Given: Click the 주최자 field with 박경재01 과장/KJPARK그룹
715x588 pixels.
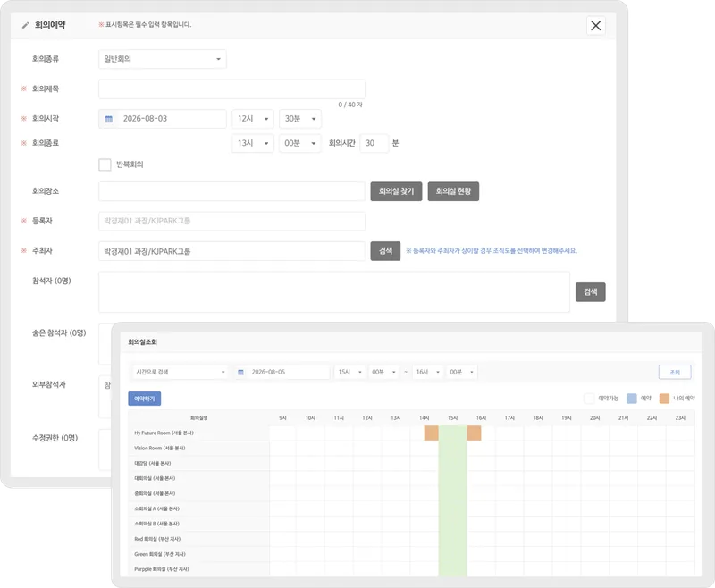Looking at the screenshot, I should (x=231, y=251).
